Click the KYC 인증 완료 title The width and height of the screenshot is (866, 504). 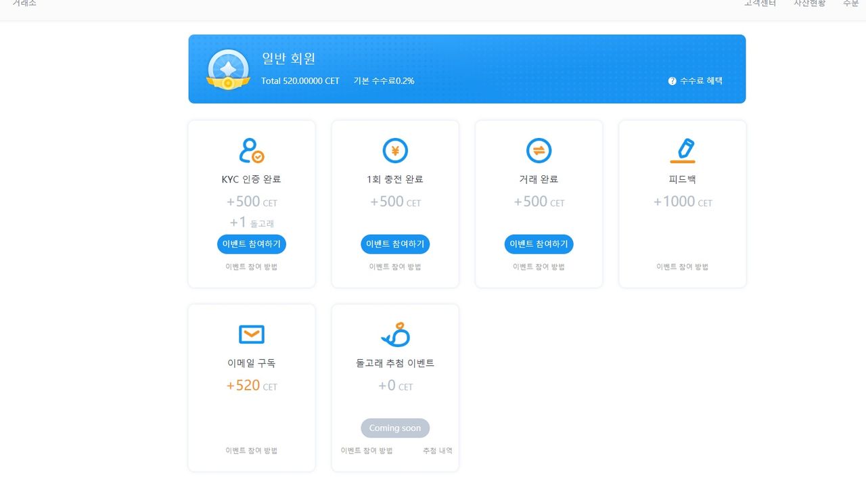pos(251,180)
